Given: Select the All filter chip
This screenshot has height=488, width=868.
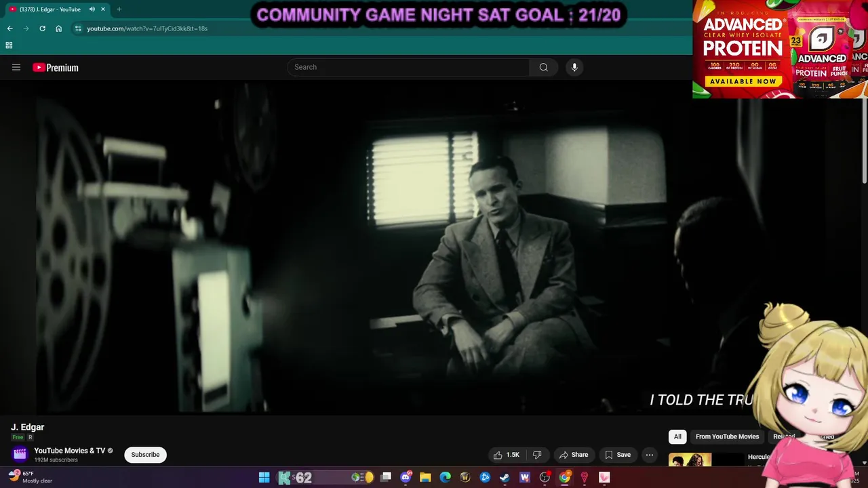Looking at the screenshot, I should (677, 436).
